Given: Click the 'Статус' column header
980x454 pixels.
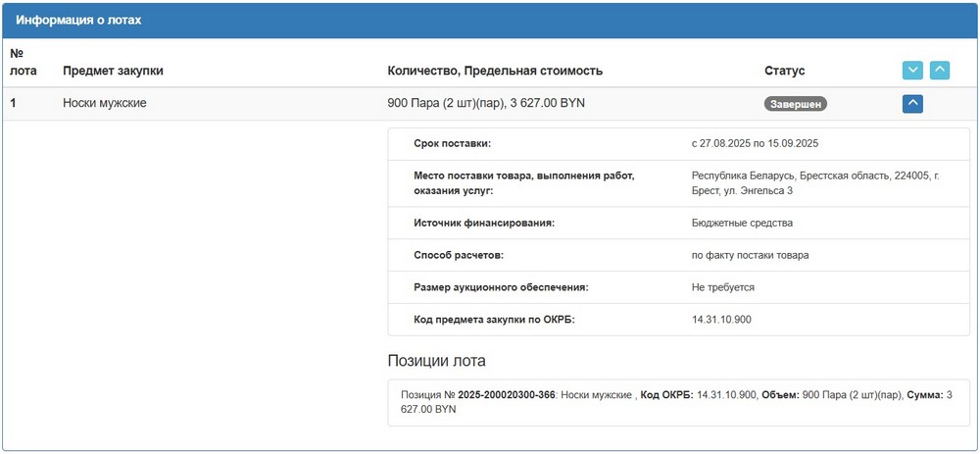Looking at the screenshot, I should tap(784, 71).
